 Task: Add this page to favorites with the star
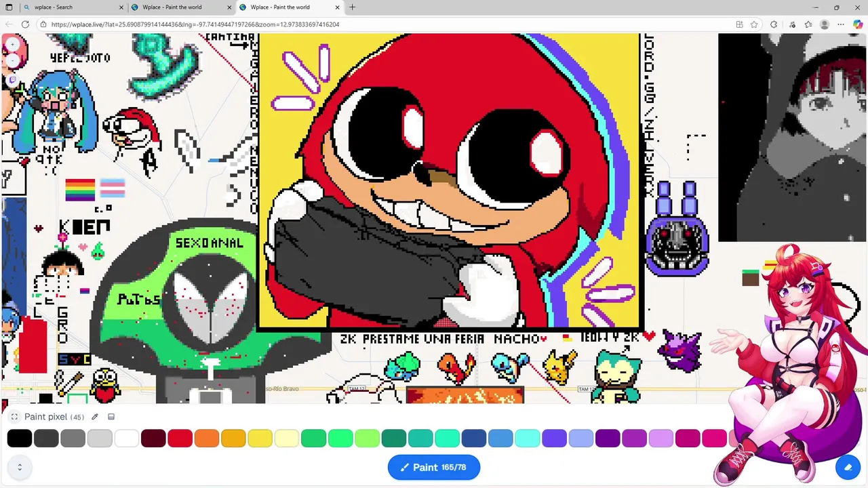[754, 24]
